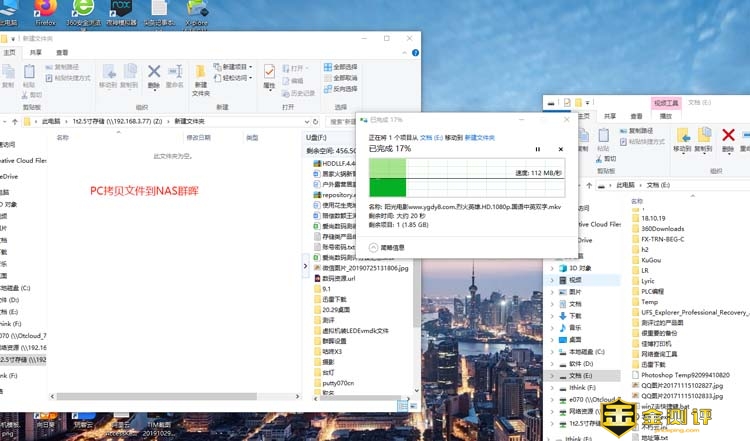
Task: Click 反向选择 invert selection button
Action: pos(343,87)
